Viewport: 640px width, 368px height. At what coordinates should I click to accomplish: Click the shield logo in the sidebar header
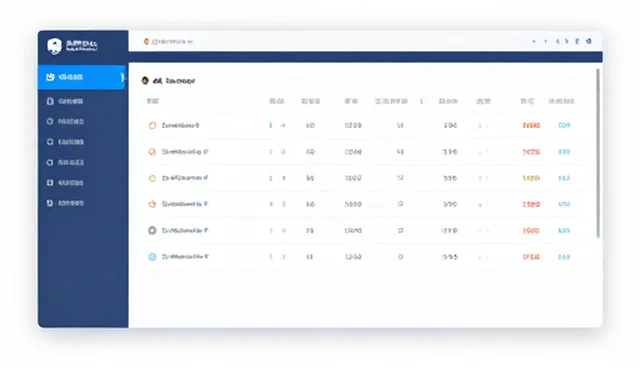point(54,46)
